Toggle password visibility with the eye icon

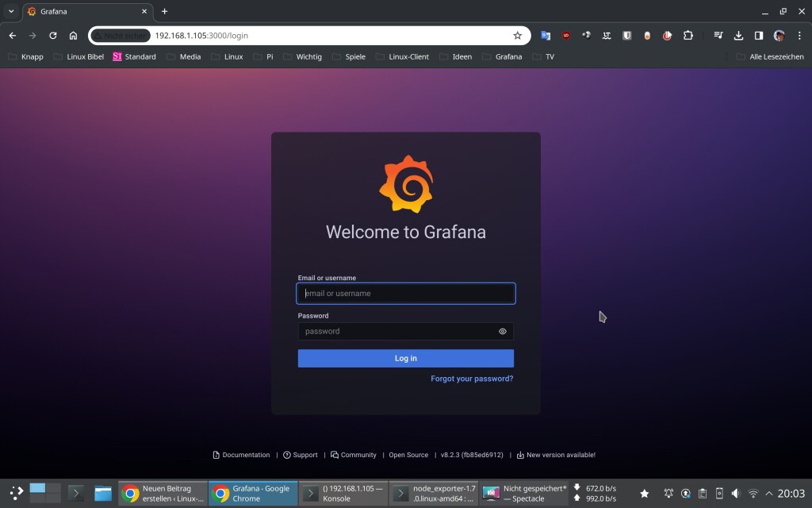pos(502,331)
